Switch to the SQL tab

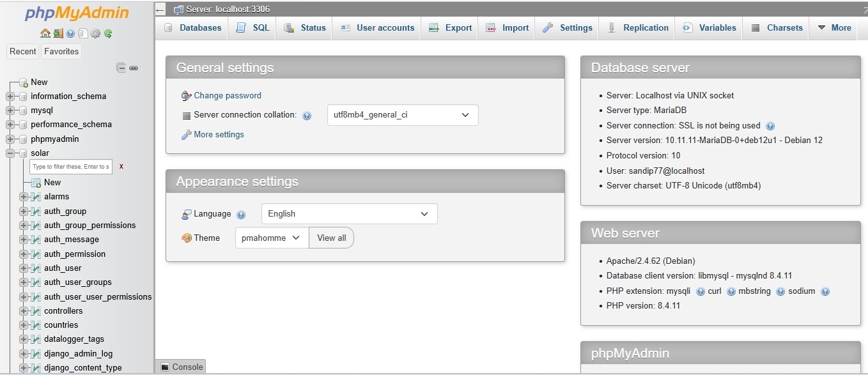pyautogui.click(x=252, y=28)
